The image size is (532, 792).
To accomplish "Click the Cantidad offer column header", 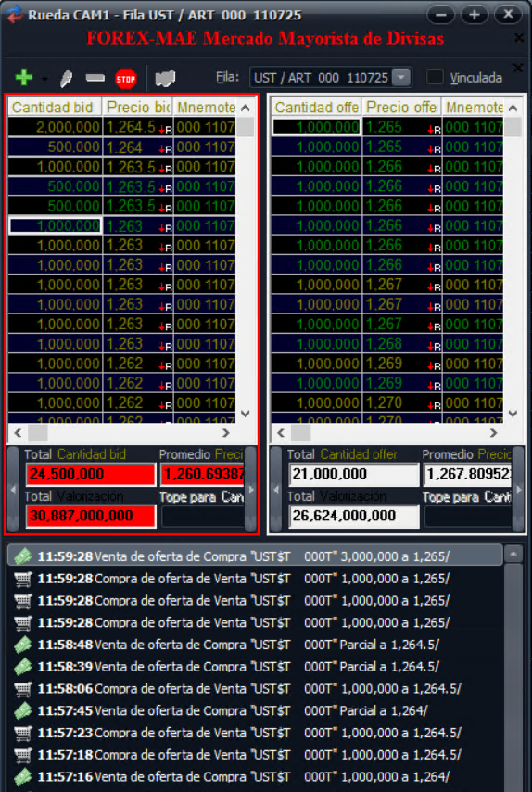I will pos(316,107).
